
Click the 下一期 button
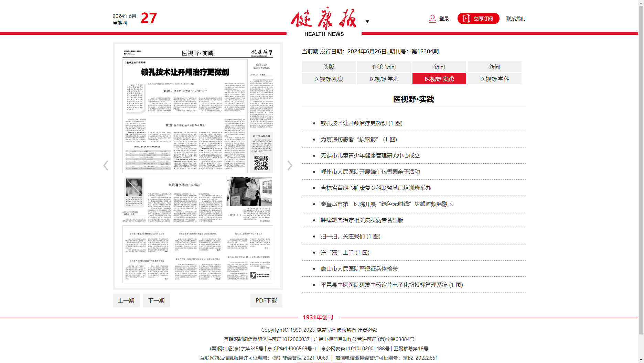click(157, 300)
